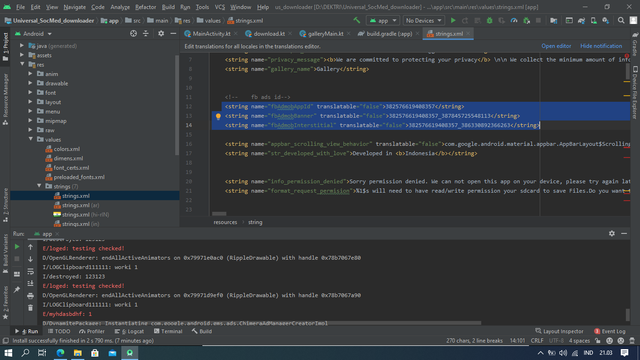Click the Make Project hammer icon

click(x=357, y=20)
